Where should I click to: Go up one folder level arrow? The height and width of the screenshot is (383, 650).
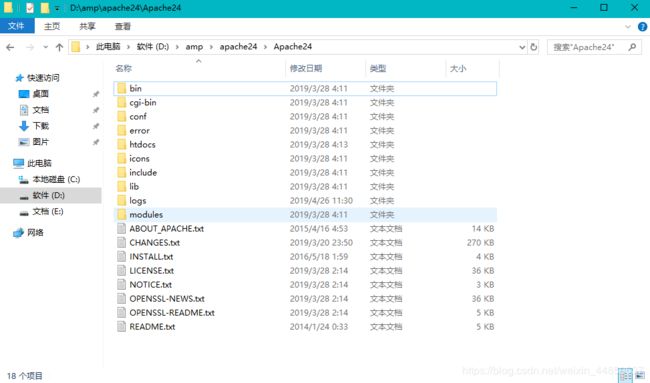click(59, 47)
